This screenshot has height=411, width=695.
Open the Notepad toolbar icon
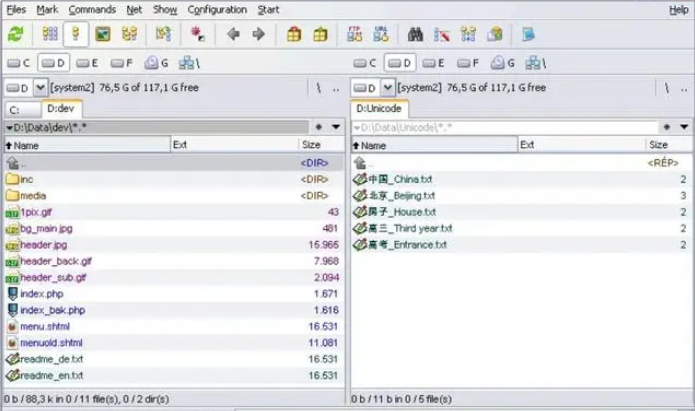pos(528,34)
